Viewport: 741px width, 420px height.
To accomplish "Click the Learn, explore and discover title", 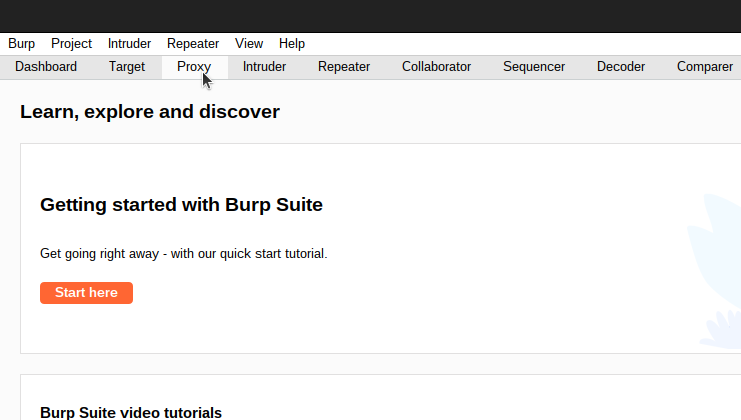I will [x=150, y=112].
